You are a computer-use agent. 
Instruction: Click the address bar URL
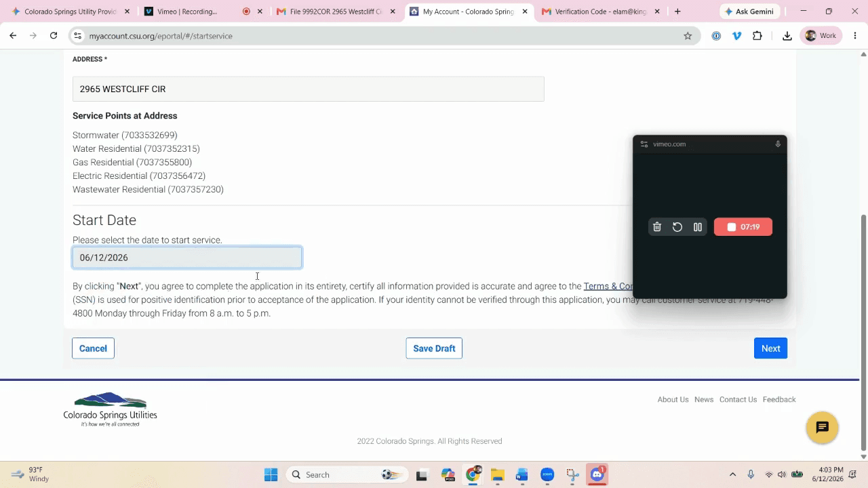(x=161, y=36)
